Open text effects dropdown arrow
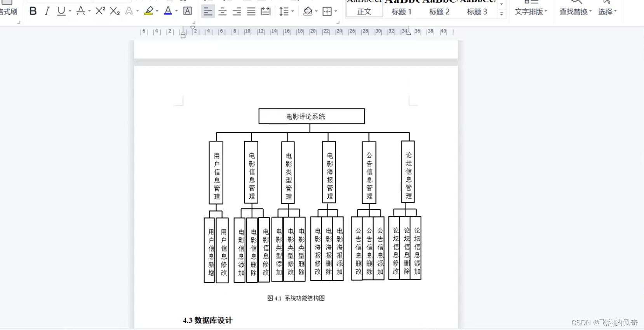This screenshot has height=330, width=644. [138, 11]
